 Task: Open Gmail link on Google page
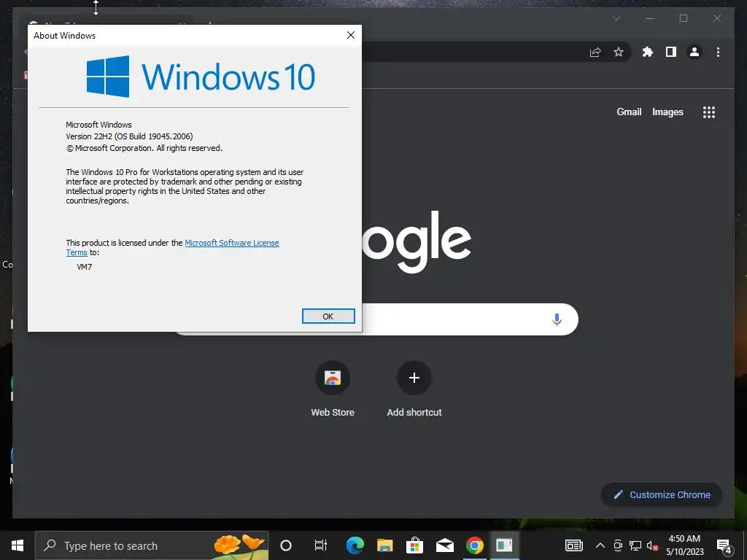point(629,112)
